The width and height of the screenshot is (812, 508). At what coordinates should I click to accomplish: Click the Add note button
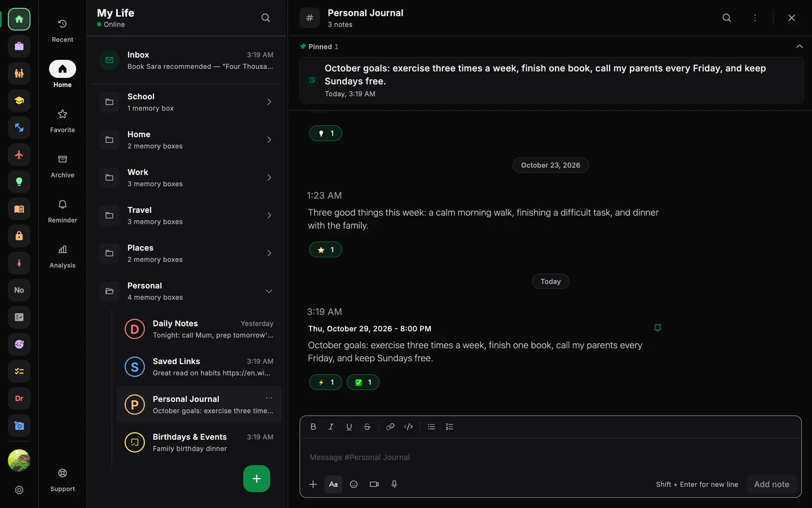tap(771, 484)
